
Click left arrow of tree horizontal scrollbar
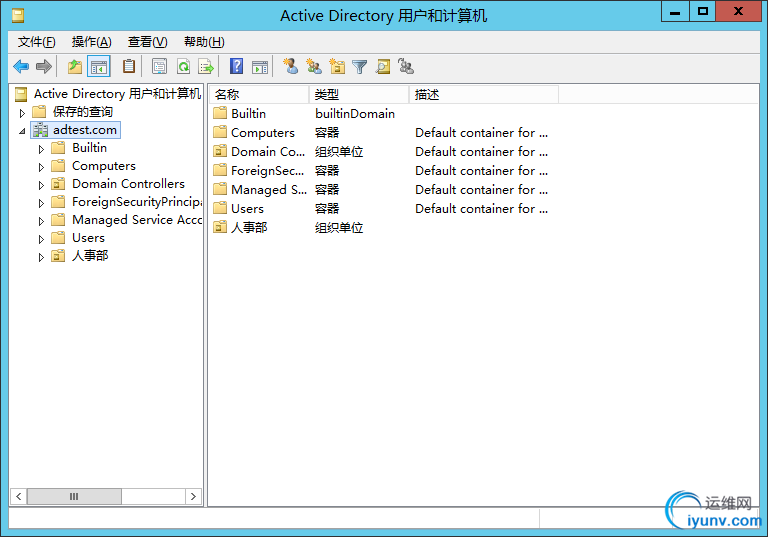[x=19, y=496]
